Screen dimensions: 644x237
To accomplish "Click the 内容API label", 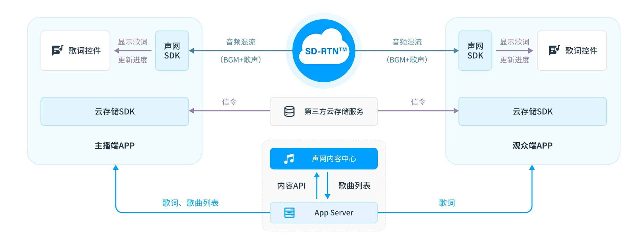I will click(x=291, y=186).
